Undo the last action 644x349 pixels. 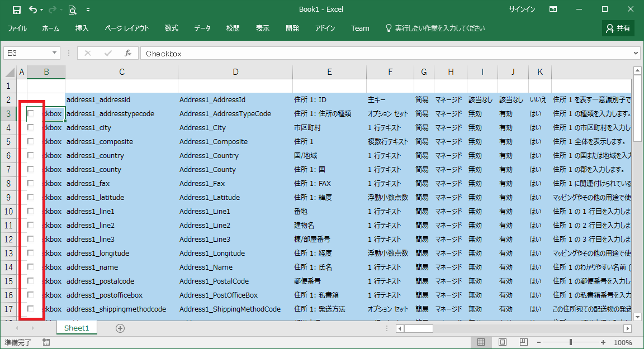click(33, 10)
